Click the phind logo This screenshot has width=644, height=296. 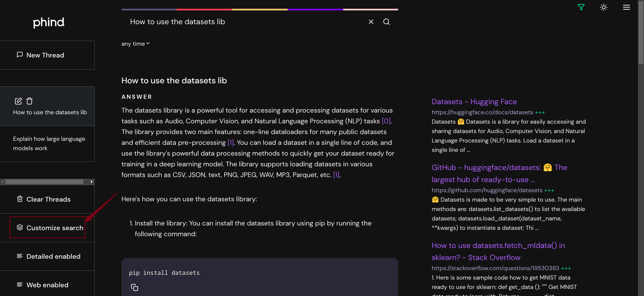[x=48, y=23]
